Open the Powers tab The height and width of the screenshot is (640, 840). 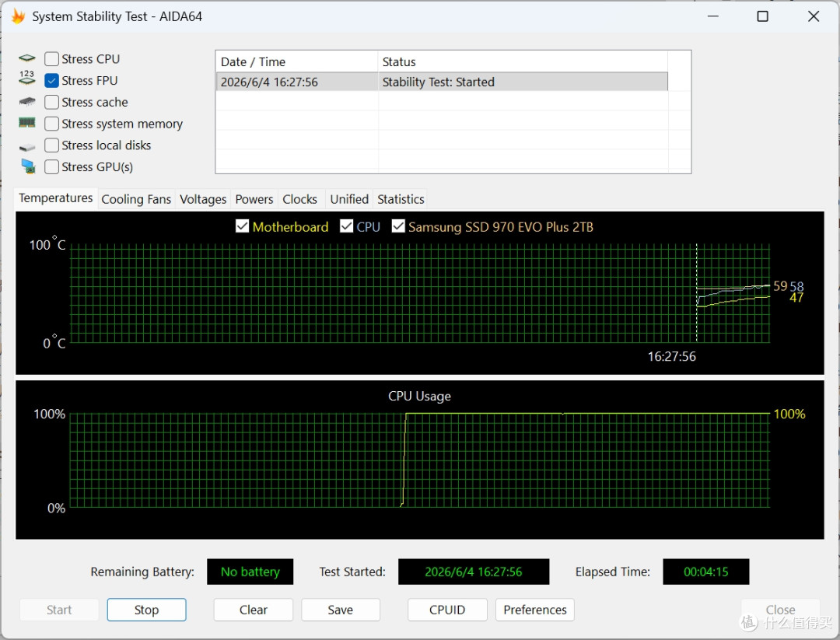[254, 199]
